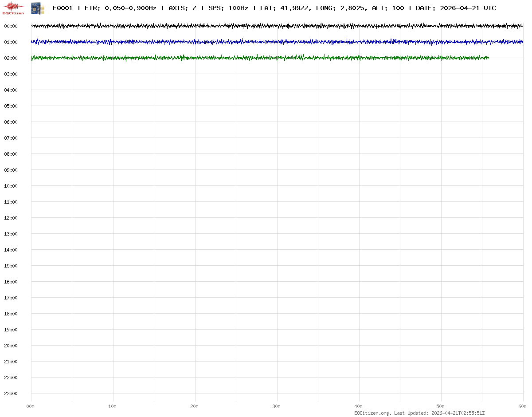Click the 30m tick on time axis

(277, 406)
